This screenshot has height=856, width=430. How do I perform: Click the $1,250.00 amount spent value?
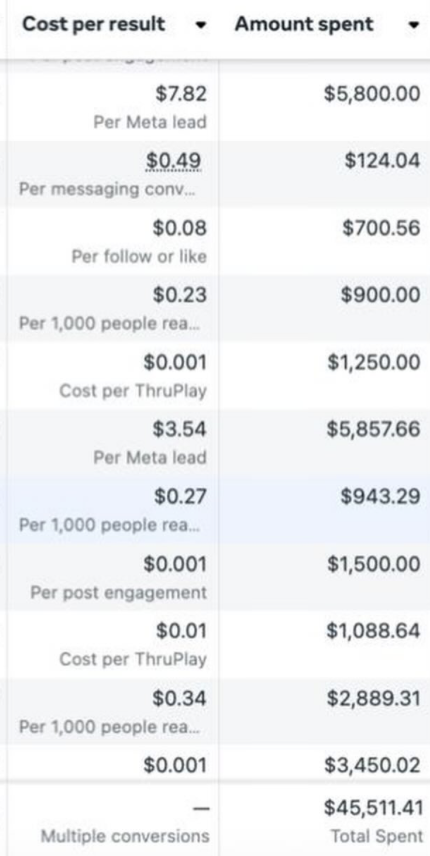[x=374, y=362]
